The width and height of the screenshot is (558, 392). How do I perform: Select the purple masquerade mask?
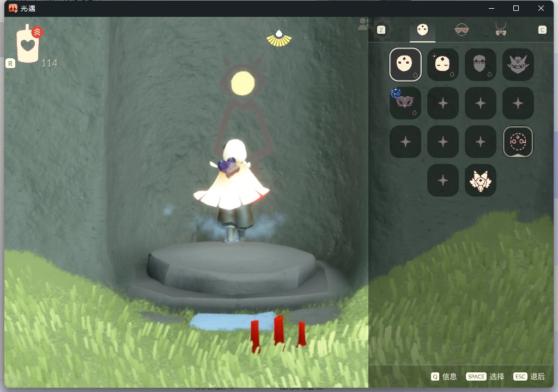pos(405,103)
